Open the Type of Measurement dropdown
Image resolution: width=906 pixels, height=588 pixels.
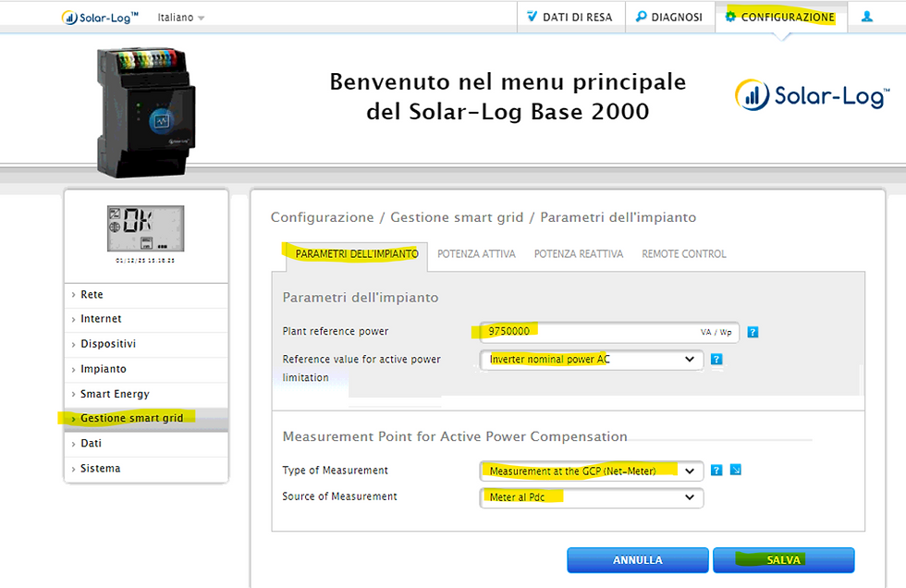tap(591, 471)
